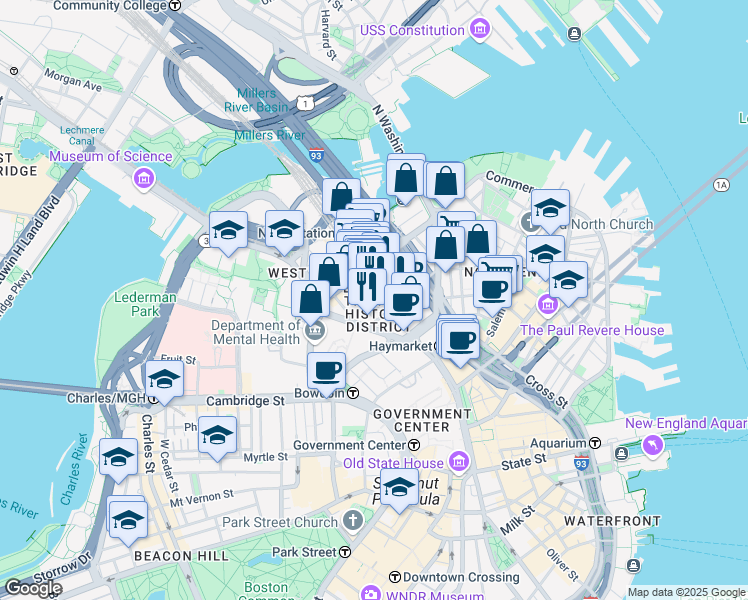Screen dimensions: 748x600
Task: Click the Map data ©2025 Google text
Action: 686,592
